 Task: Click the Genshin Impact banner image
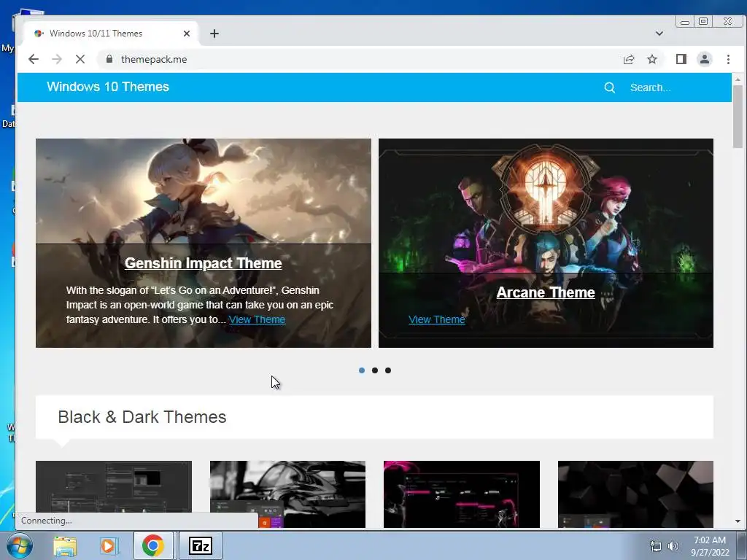coord(204,190)
